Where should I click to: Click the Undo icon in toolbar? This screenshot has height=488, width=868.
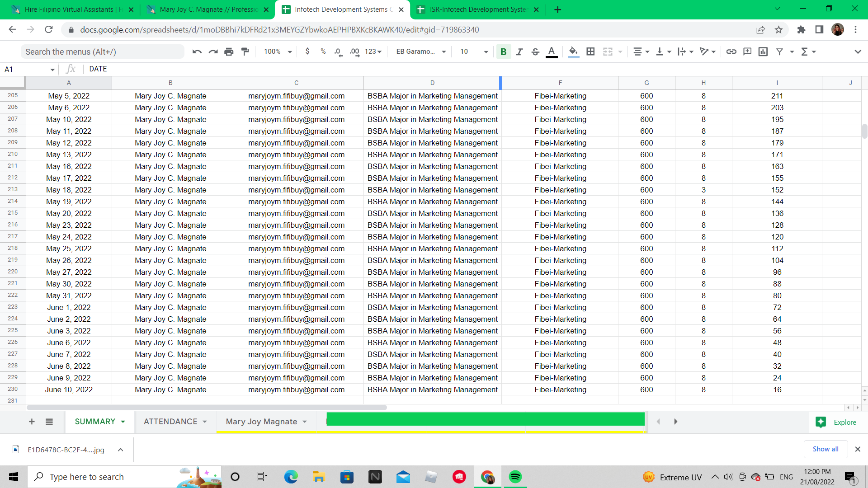pos(197,52)
